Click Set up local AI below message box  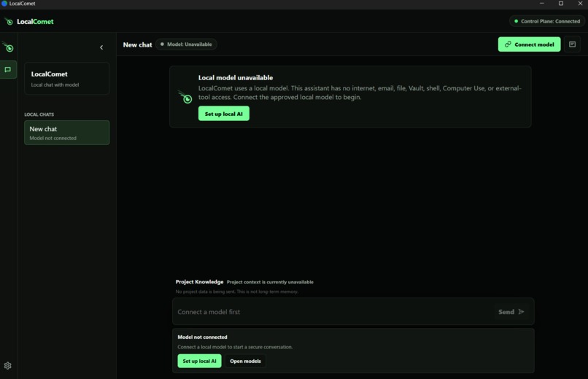click(x=199, y=361)
